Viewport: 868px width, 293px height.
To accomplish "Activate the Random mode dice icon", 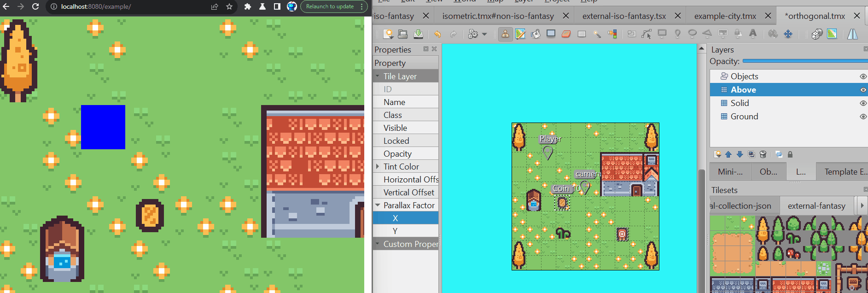I will 817,34.
